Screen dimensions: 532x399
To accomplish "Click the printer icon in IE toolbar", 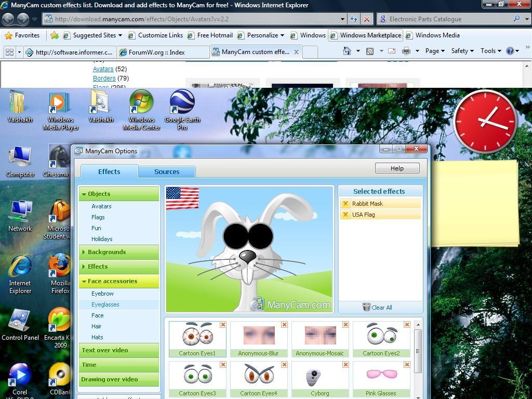I will (406, 51).
